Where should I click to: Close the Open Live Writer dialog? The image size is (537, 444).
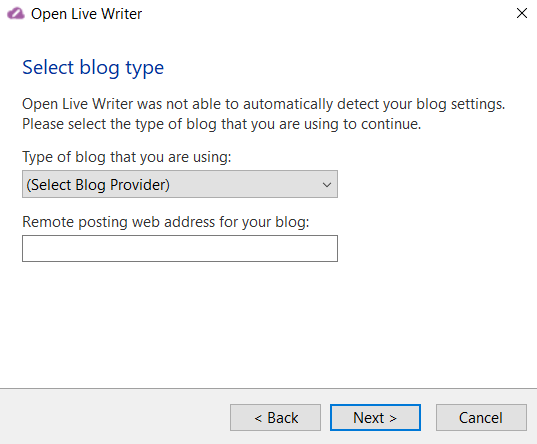522,13
